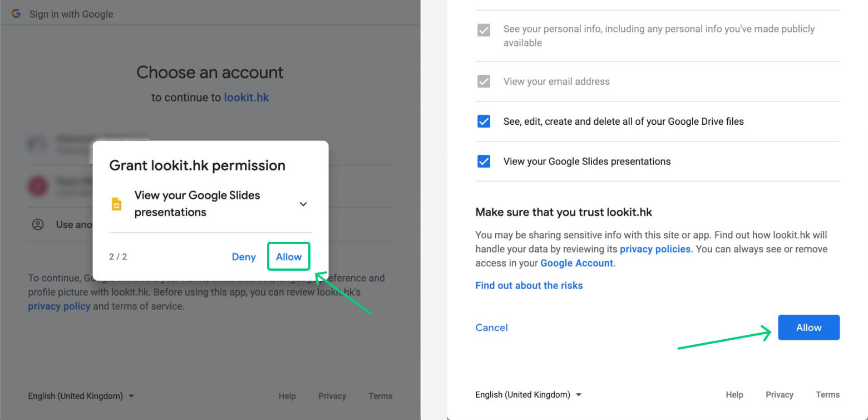Open the Google Account link
Viewport: 868px width, 420px height.
(576, 263)
